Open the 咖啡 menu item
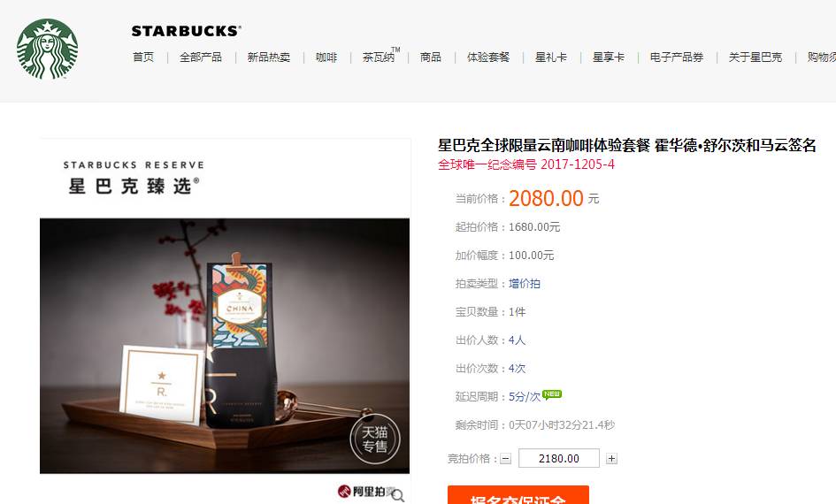 tap(326, 57)
